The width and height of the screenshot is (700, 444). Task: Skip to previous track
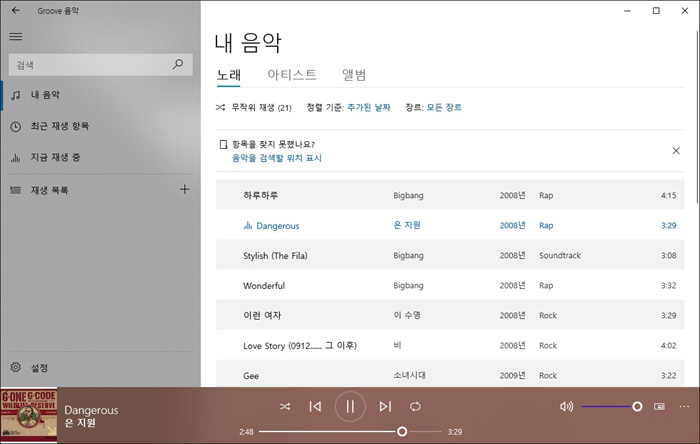[x=315, y=407]
